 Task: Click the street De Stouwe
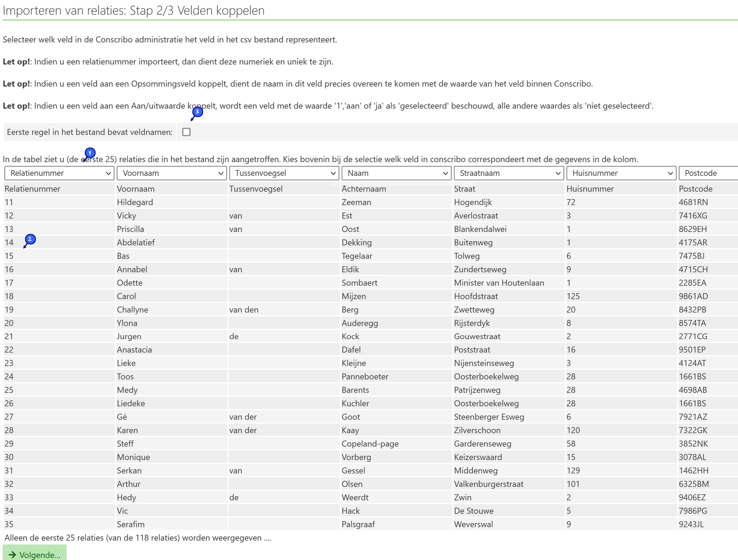click(474, 511)
